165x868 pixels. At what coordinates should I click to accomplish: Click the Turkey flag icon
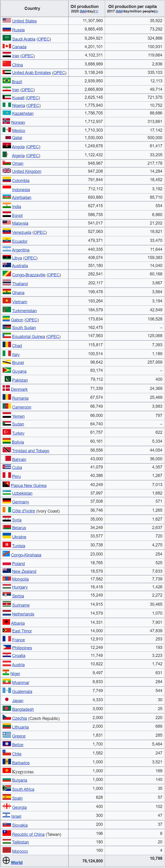pos(7,432)
